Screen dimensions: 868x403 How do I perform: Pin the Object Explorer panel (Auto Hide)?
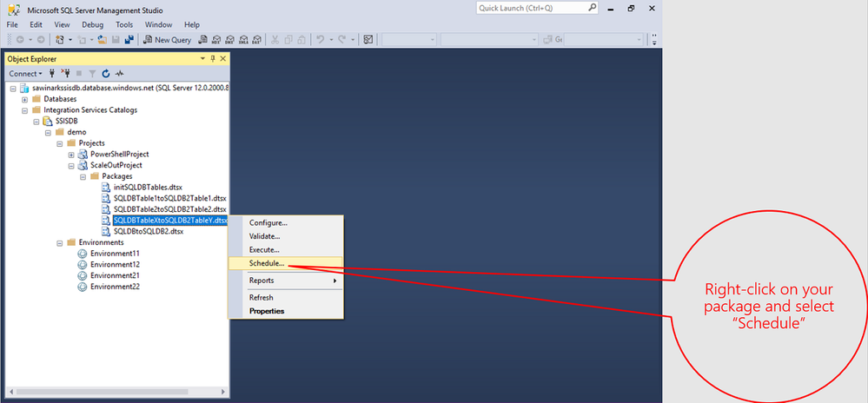click(x=213, y=58)
